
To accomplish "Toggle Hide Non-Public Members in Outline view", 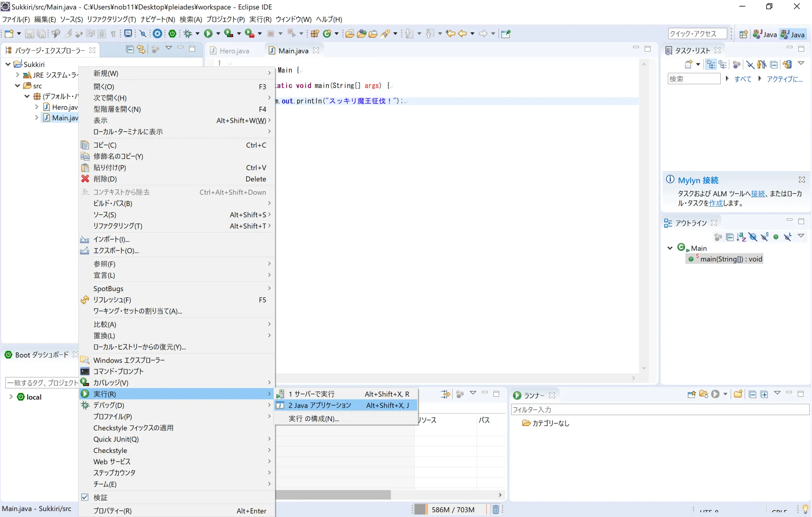I will tap(776, 237).
